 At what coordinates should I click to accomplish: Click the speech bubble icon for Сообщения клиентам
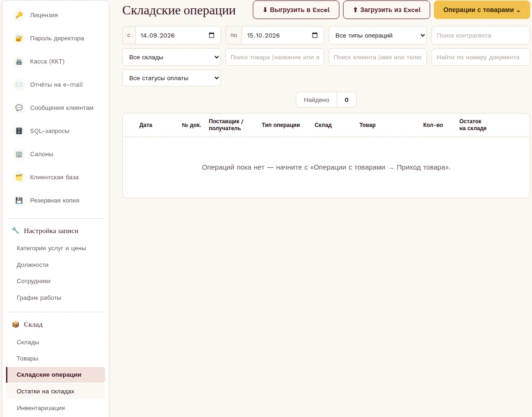19,107
